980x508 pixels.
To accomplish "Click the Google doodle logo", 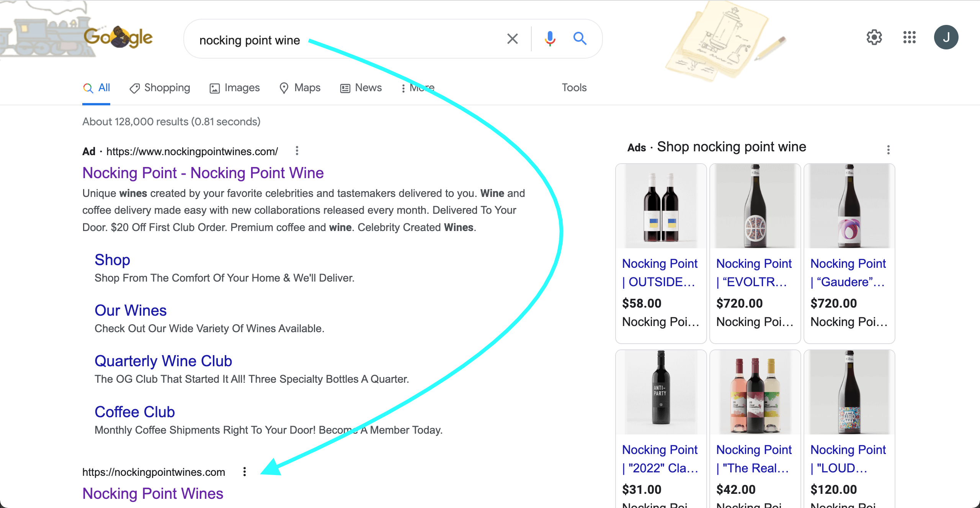I will click(x=118, y=38).
